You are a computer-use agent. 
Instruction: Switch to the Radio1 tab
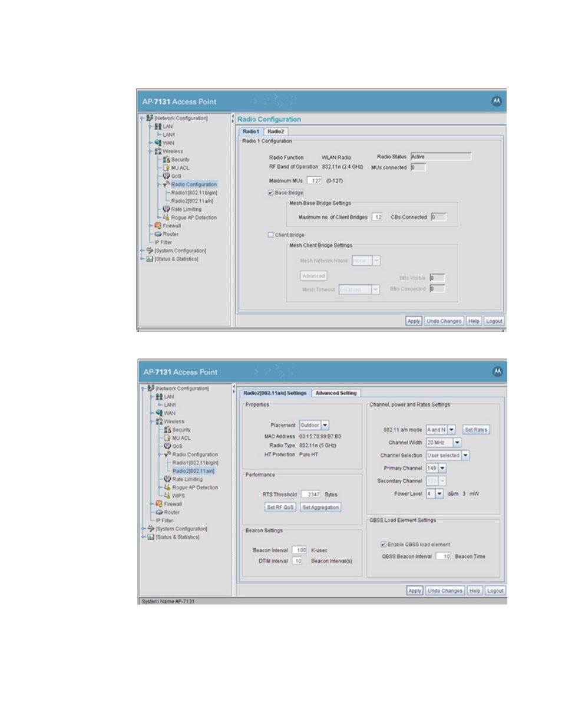tap(251, 131)
